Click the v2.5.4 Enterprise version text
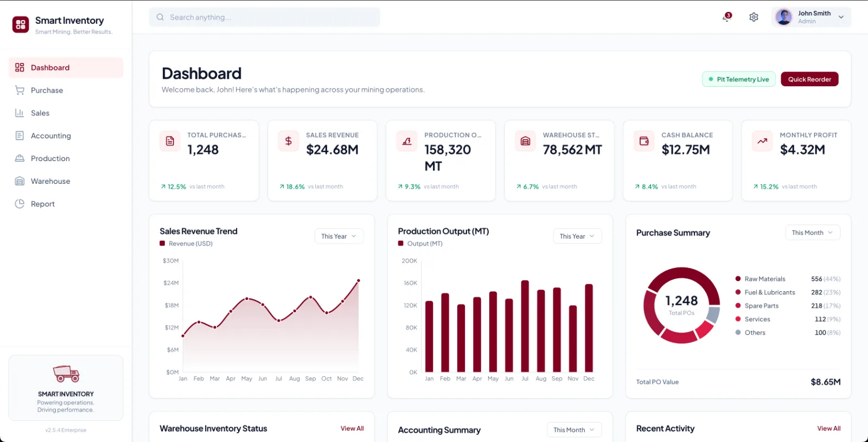The image size is (868, 442). (x=66, y=430)
